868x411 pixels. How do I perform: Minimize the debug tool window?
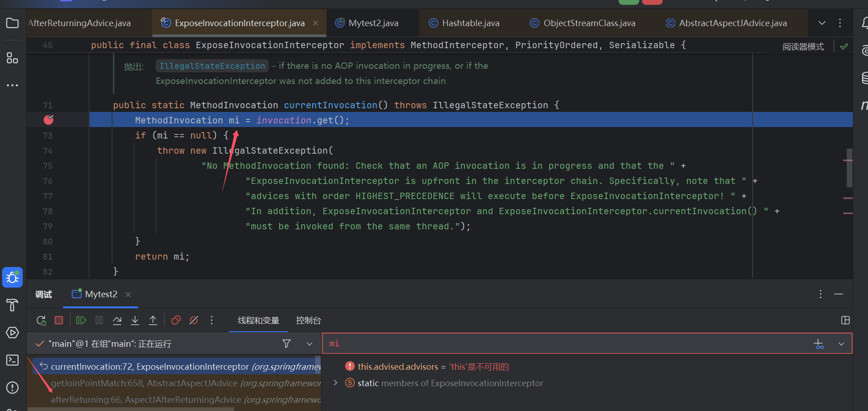pyautogui.click(x=839, y=294)
